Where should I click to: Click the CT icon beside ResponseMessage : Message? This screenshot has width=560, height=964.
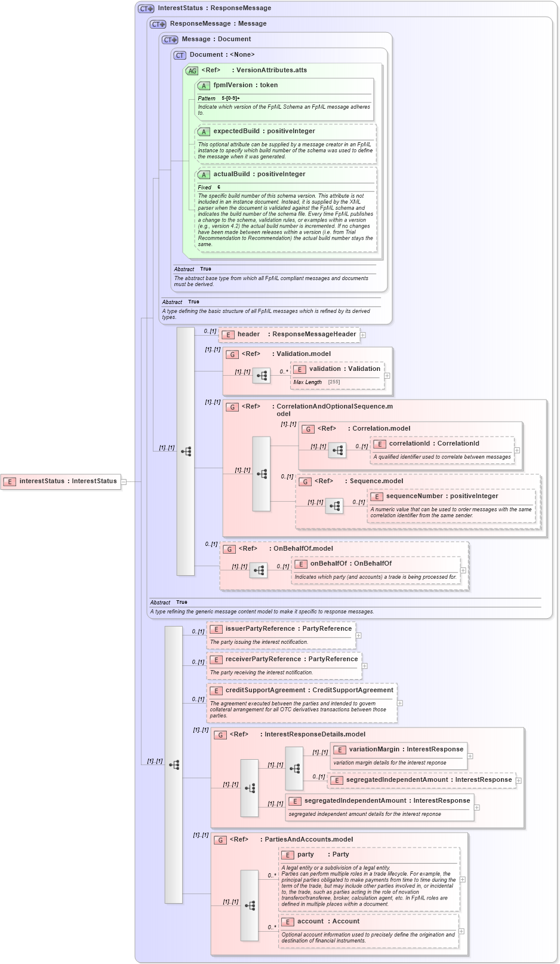158,24
